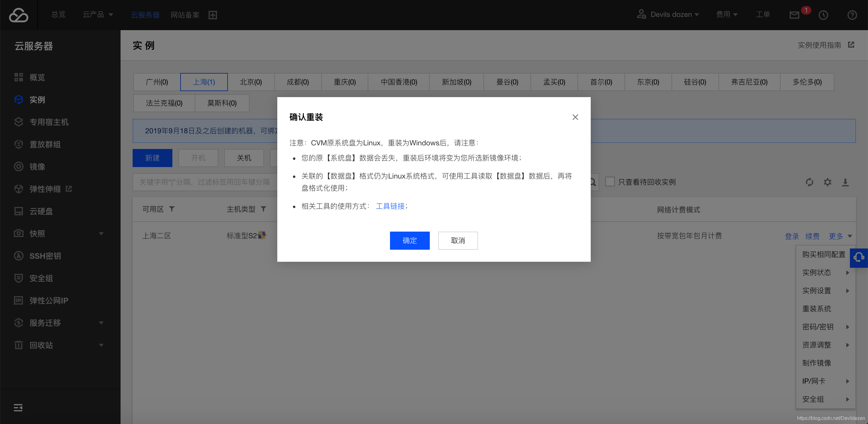The height and width of the screenshot is (424, 868).
Task: Refresh the instance list
Action: 810,182
